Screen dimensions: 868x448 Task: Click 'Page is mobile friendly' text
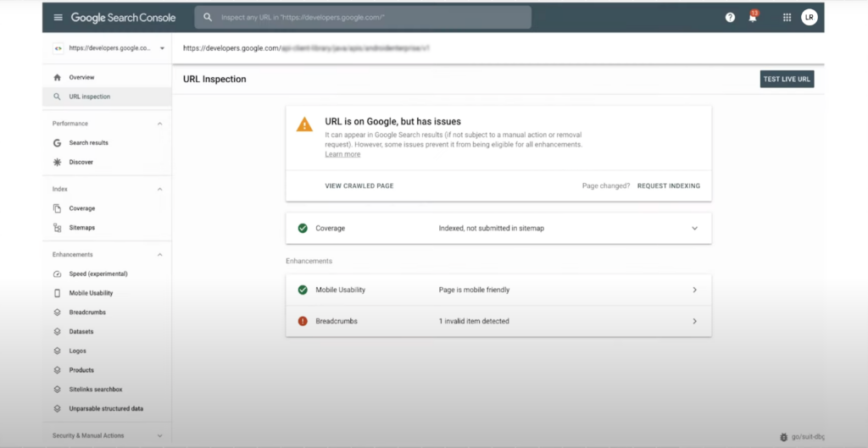tap(475, 290)
